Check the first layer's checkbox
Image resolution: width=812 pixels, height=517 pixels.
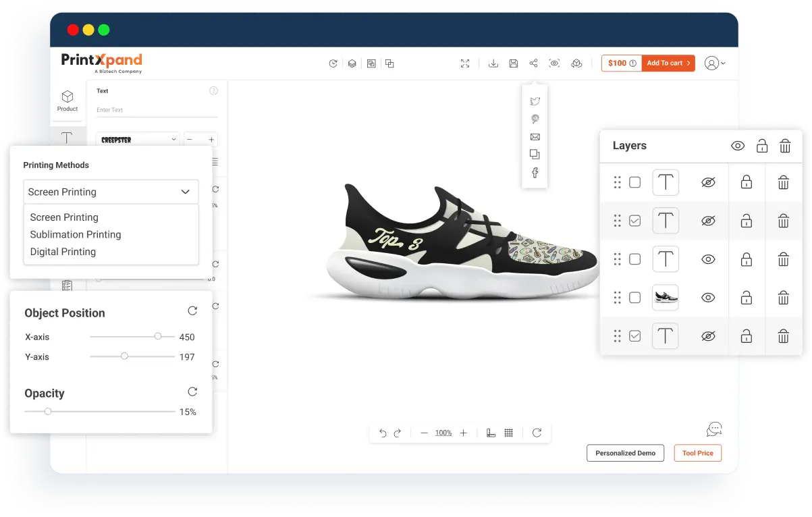coord(634,182)
